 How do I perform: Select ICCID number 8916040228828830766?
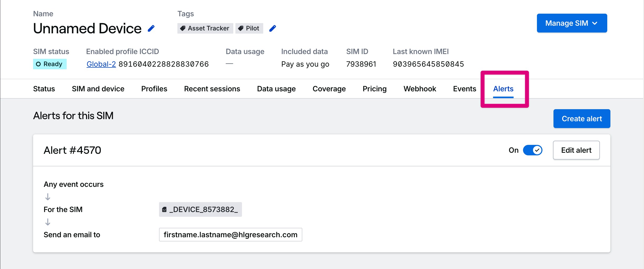(163, 64)
